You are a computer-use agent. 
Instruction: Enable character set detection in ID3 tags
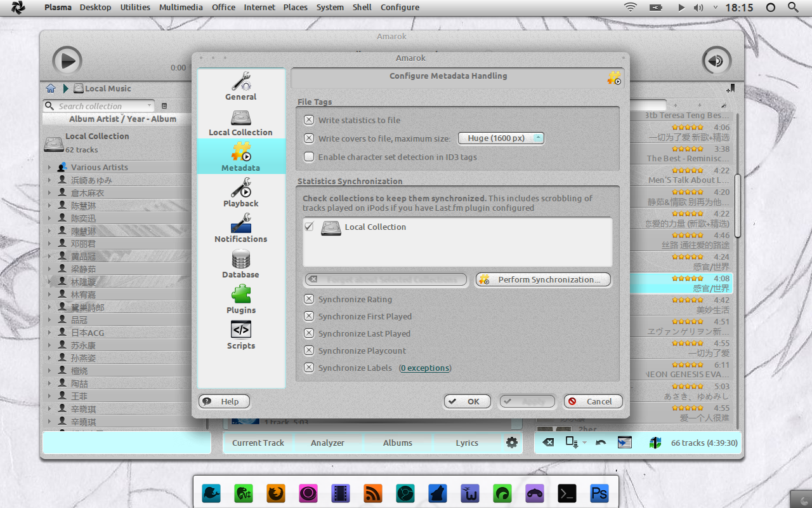309,157
